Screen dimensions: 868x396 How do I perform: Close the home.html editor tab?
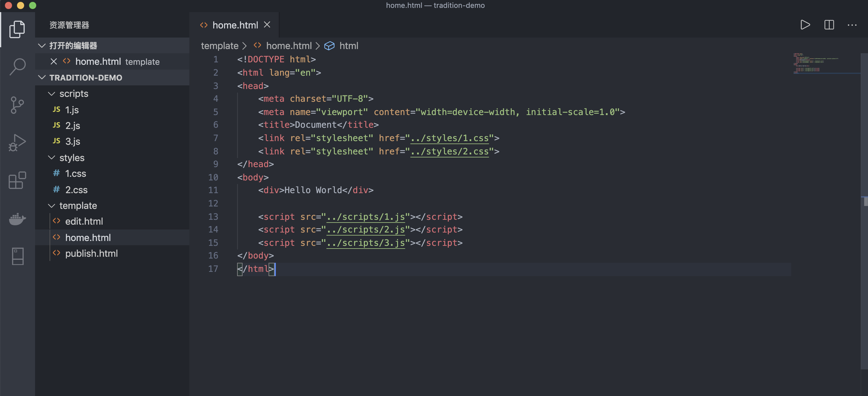click(x=267, y=25)
